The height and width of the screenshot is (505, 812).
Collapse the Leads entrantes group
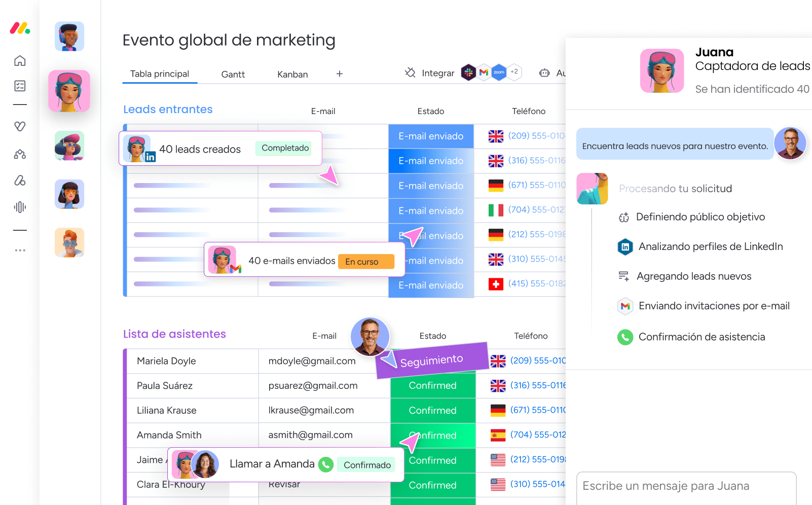tap(168, 110)
